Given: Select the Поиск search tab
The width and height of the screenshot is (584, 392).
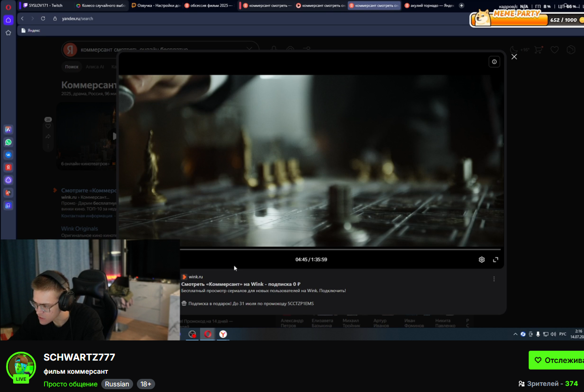Looking at the screenshot, I should click(x=72, y=67).
